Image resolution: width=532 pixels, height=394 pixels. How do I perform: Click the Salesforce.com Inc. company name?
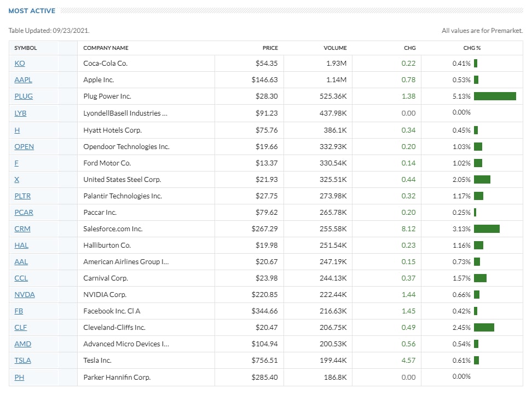(x=113, y=229)
